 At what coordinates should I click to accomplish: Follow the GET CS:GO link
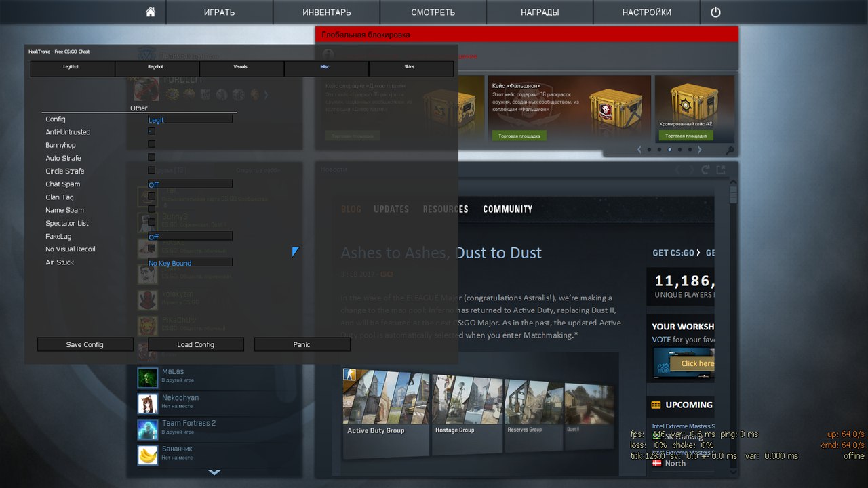click(676, 253)
